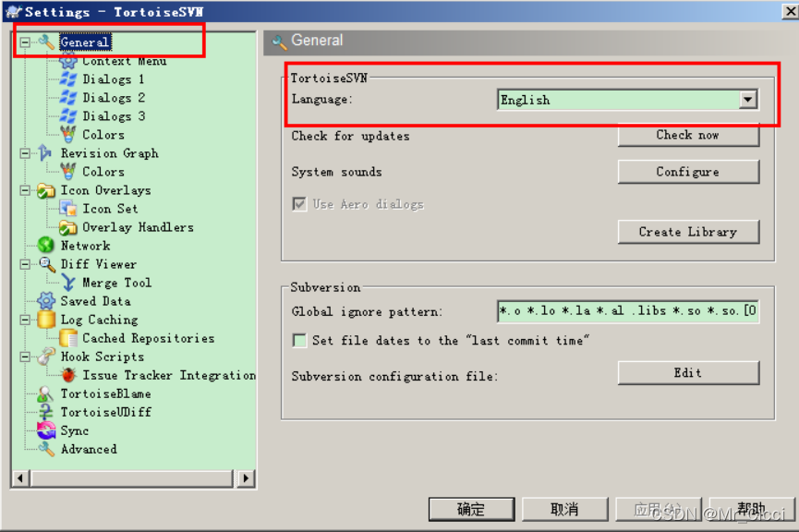Click the Advanced wrench icon
This screenshot has width=799, height=532.
46,450
